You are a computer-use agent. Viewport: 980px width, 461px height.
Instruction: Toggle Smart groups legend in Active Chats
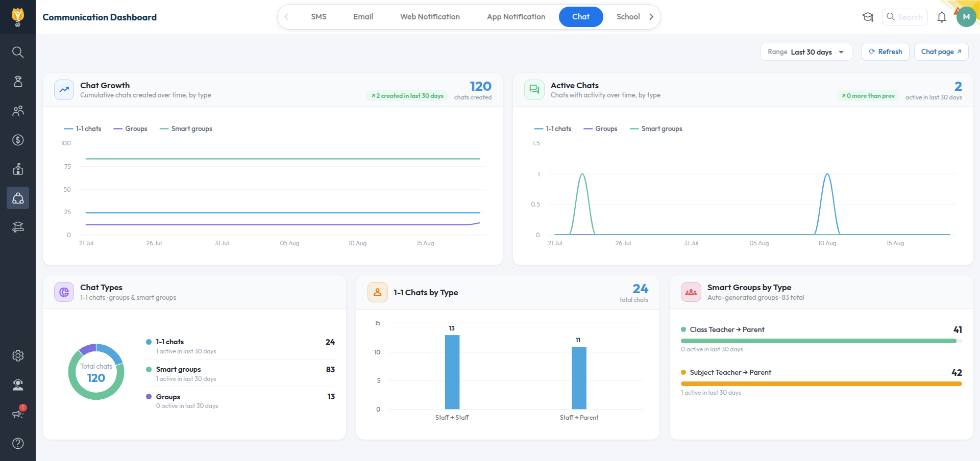[656, 129]
